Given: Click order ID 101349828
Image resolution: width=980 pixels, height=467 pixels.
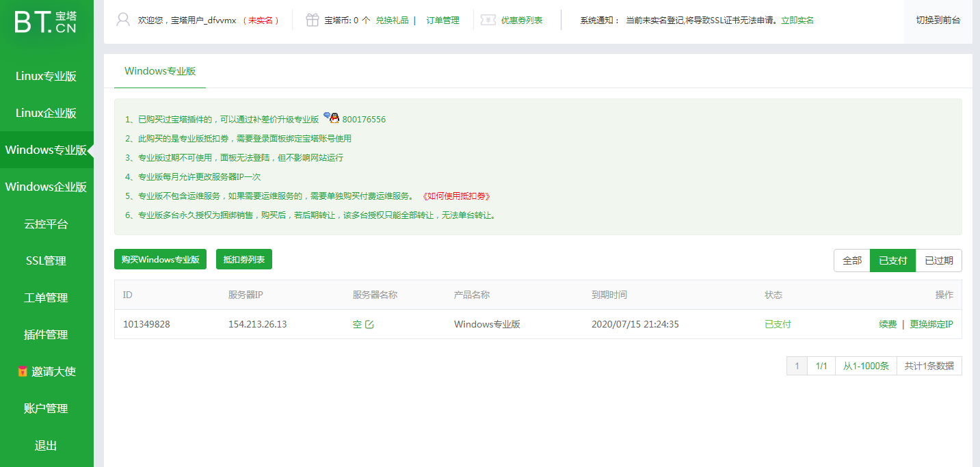Looking at the screenshot, I should [x=146, y=324].
